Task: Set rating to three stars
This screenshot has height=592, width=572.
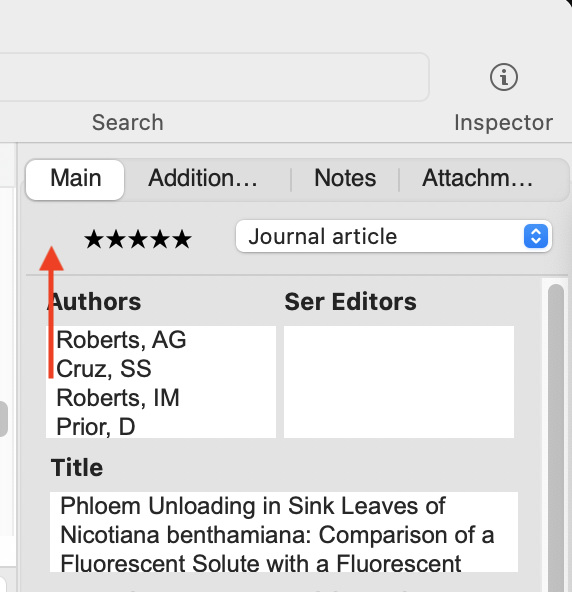Action: pos(138,239)
